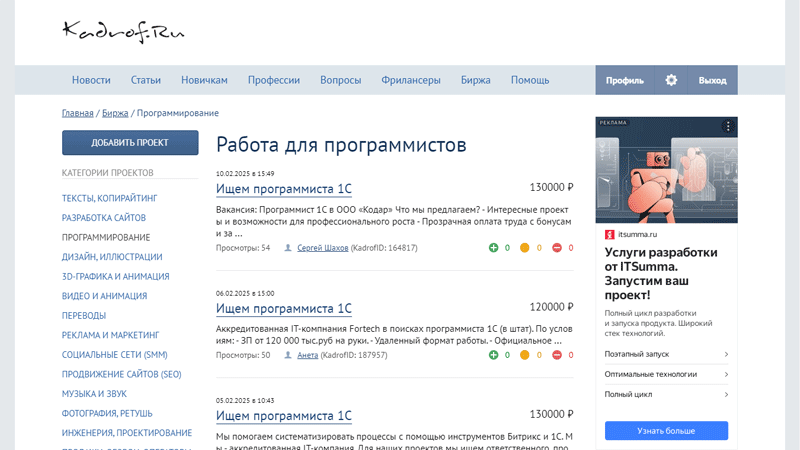Image resolution: width=800 pixels, height=450 pixels.
Task: Expand the 'Поэтапный запуск' ad row
Action: point(666,354)
